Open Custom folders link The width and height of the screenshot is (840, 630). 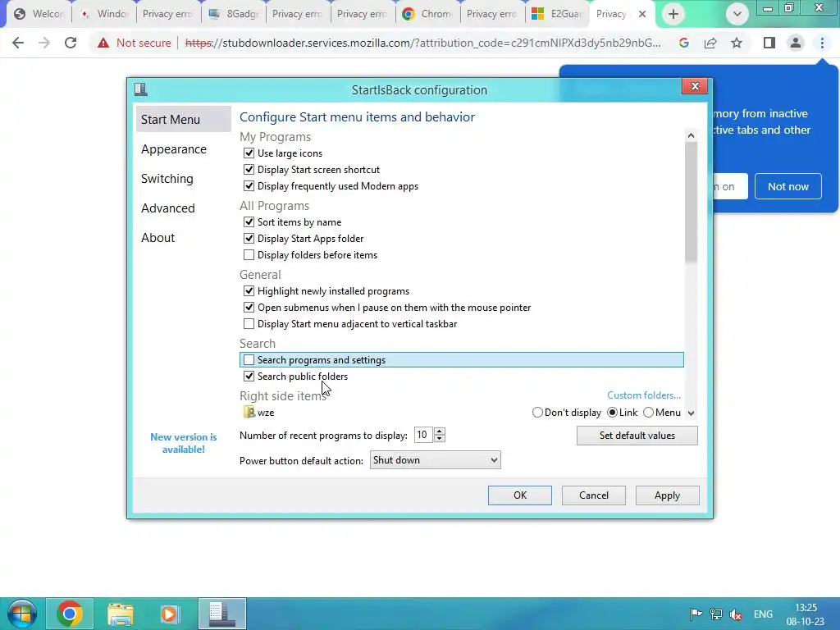(644, 395)
